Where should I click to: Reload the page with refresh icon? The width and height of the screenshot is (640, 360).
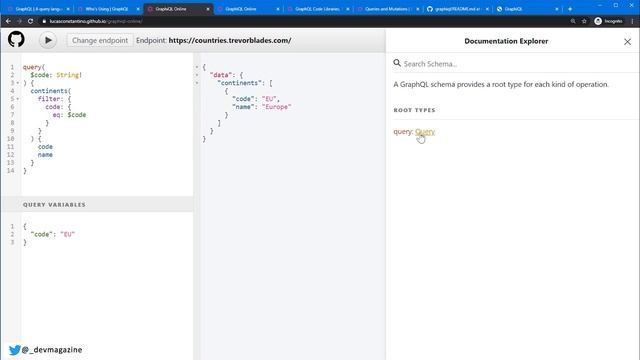coord(30,21)
